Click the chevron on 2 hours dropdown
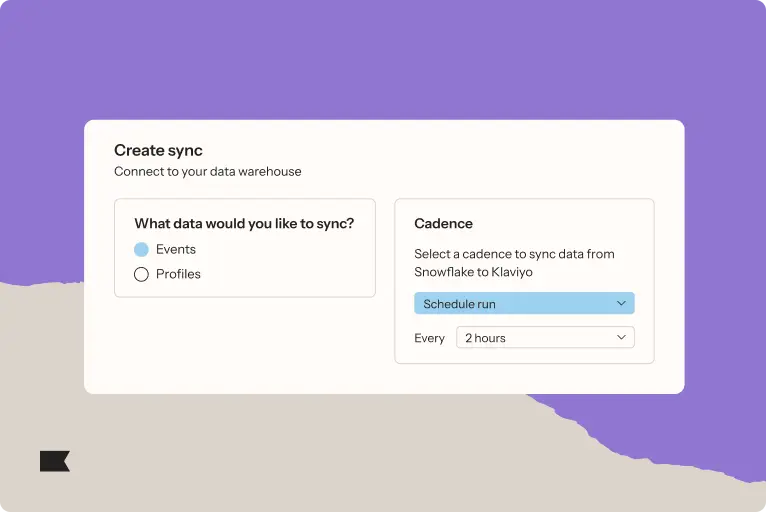 [621, 338]
